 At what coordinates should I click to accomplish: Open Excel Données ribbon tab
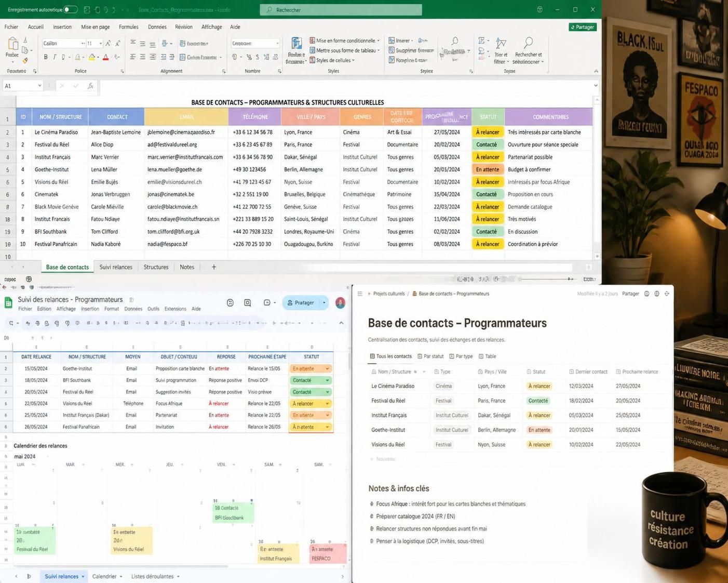coord(157,27)
